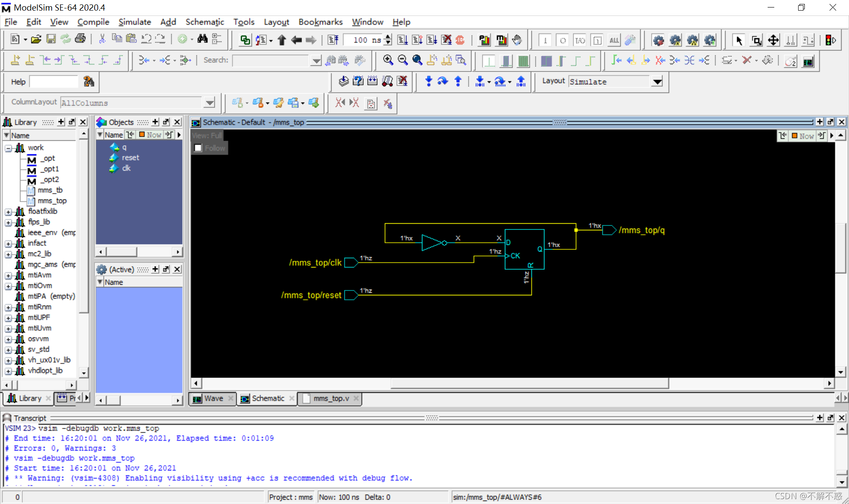849x504 pixels.
Task: Select the Zoom In tool on the toolbar
Action: (388, 60)
